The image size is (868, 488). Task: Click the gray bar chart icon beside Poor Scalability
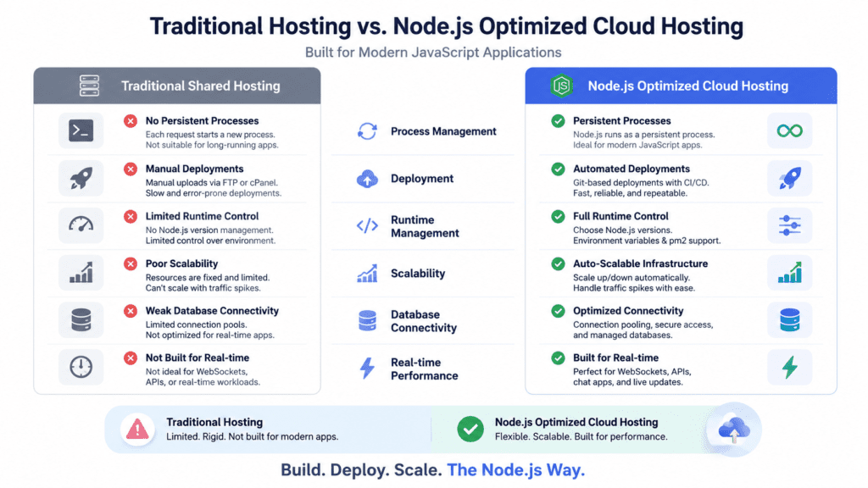[x=81, y=273]
